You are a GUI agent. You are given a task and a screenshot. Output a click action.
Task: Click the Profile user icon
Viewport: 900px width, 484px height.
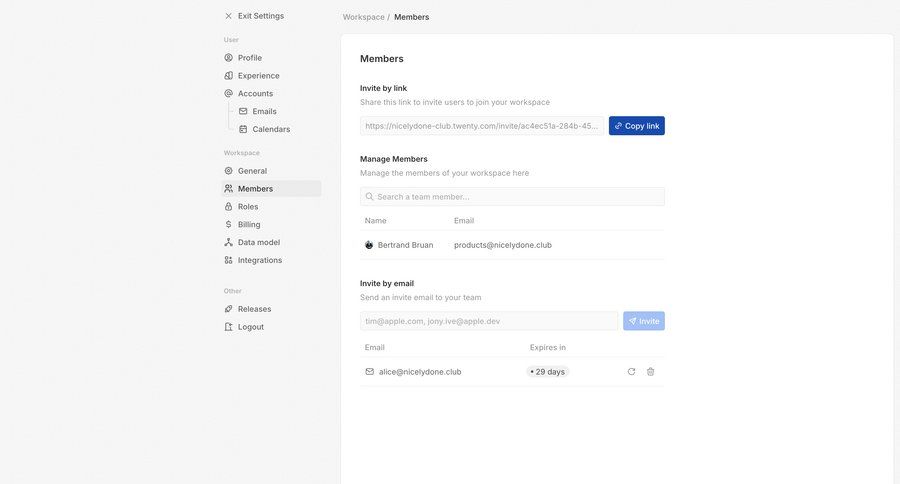[228, 57]
